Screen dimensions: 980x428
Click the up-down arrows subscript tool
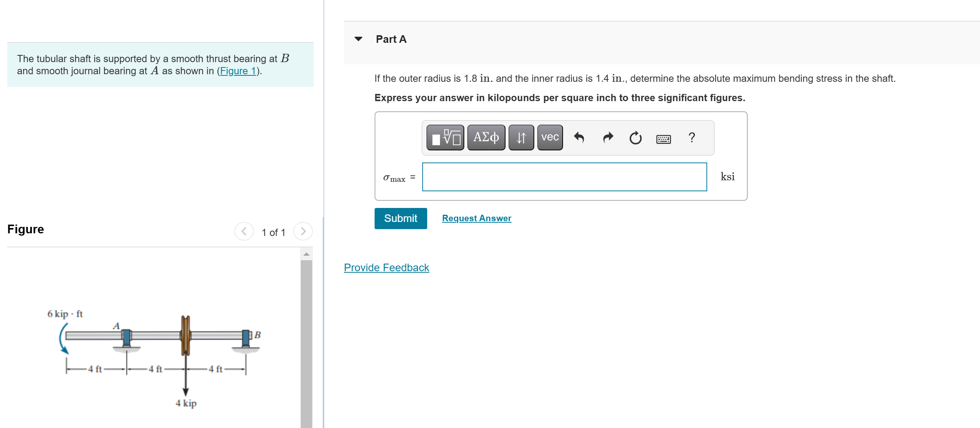coord(521,137)
